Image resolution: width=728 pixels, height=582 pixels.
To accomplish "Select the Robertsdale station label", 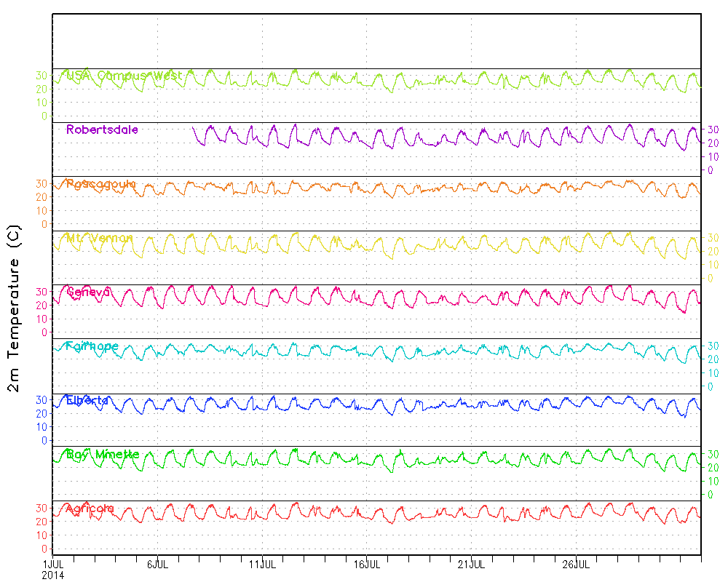I will 102,129.
